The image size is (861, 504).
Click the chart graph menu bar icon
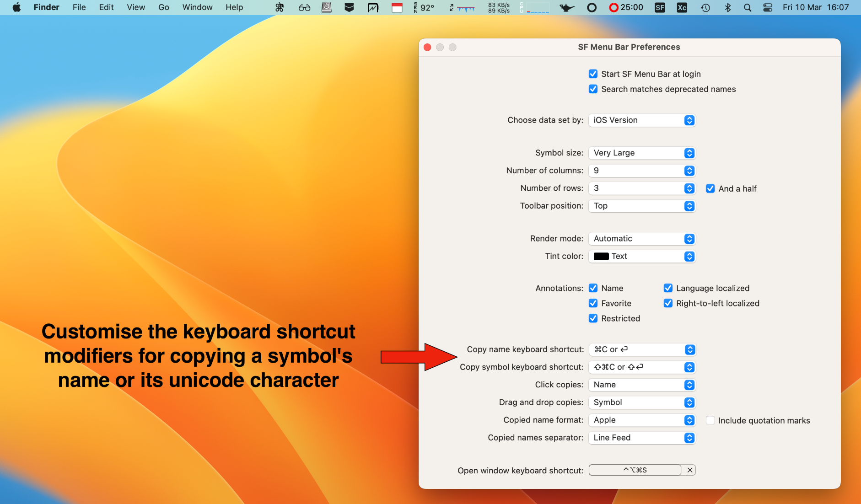tap(373, 7)
